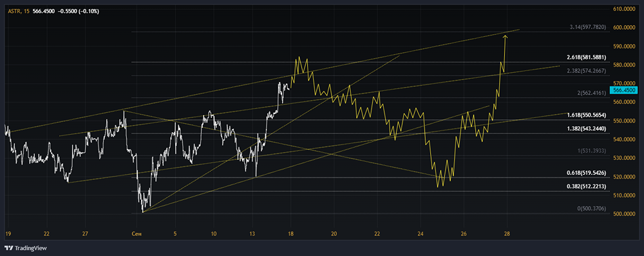Viewport: 644px width, 256px height.
Task: Click the ASTR, 15 symbol label
Action: point(19,11)
